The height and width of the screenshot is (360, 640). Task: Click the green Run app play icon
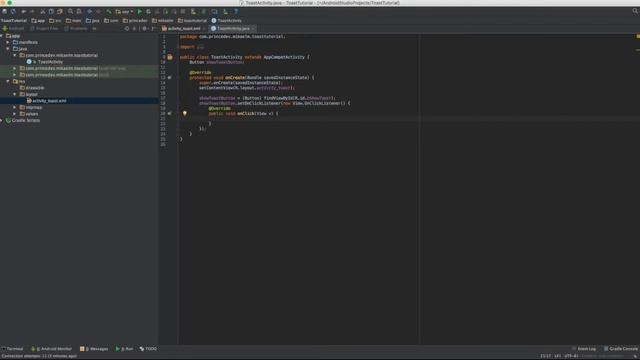point(140,11)
